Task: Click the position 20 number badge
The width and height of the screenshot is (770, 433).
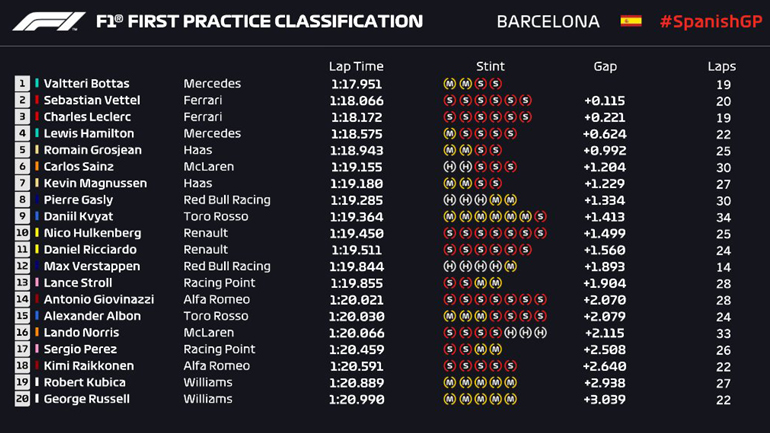Action: [22, 400]
